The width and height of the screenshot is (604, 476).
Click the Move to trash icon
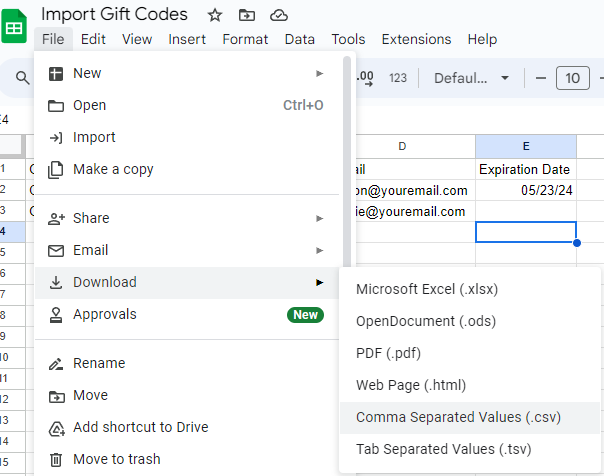[56, 459]
